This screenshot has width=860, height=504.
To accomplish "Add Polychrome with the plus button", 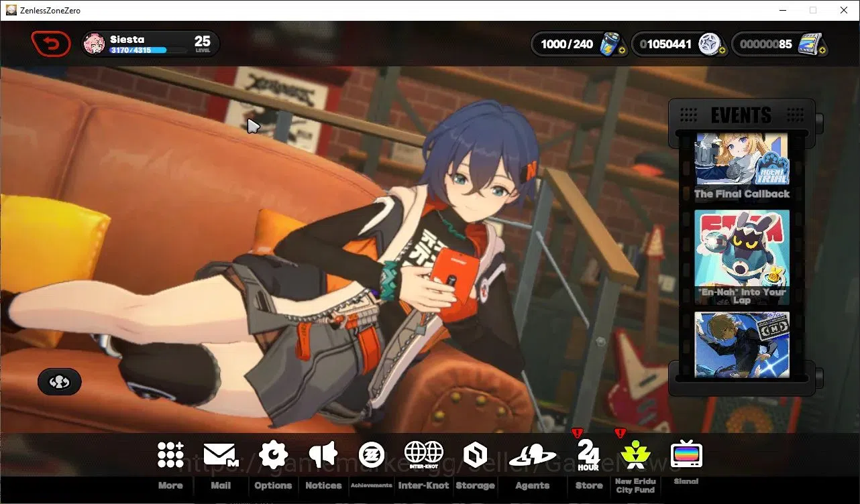I will (x=822, y=50).
